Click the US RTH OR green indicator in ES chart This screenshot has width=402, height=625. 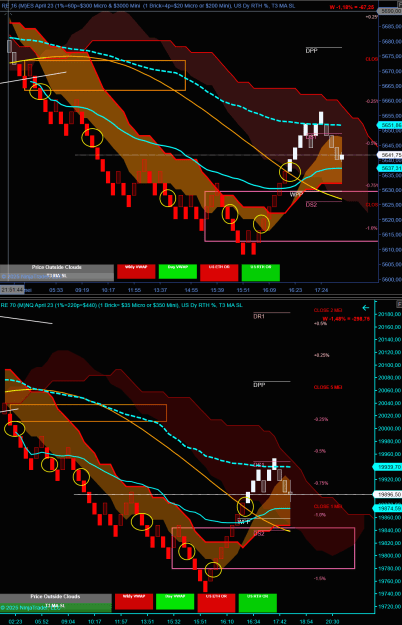[x=261, y=272]
